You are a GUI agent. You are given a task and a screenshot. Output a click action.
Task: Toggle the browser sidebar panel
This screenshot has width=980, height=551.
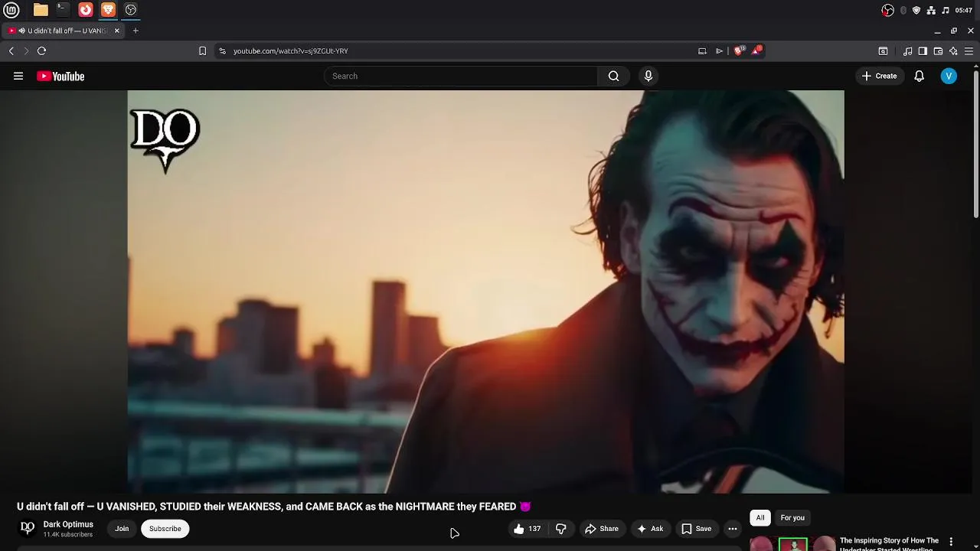[923, 51]
